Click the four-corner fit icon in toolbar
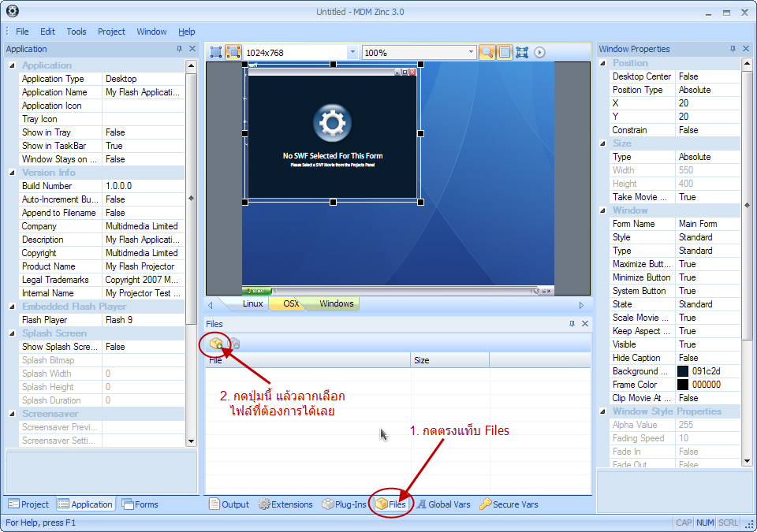The height and width of the screenshot is (532, 757). pyautogui.click(x=522, y=52)
